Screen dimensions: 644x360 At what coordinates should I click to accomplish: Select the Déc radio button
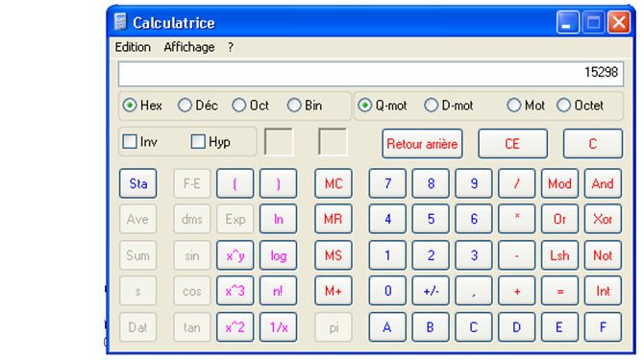[185, 106]
